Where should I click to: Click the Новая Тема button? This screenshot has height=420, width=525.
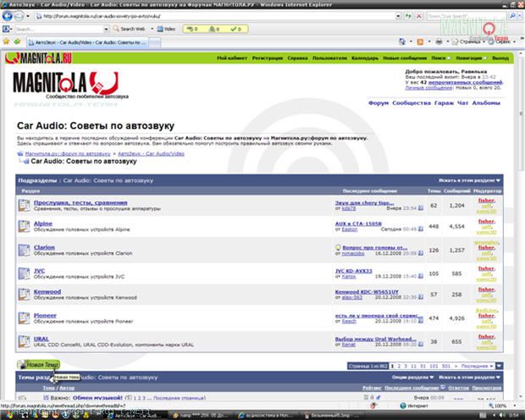pyautogui.click(x=36, y=365)
